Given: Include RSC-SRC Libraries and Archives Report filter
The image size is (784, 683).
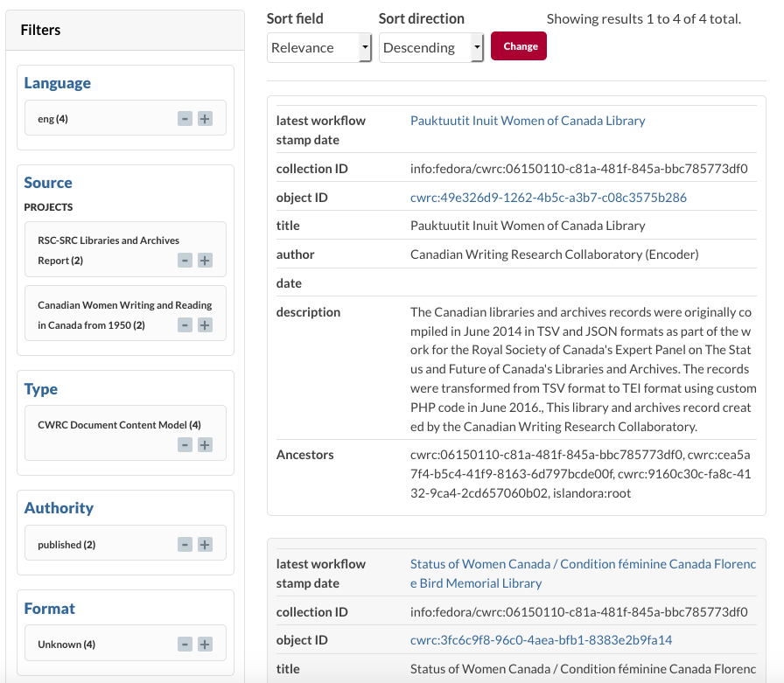Looking at the screenshot, I should pyautogui.click(x=205, y=261).
